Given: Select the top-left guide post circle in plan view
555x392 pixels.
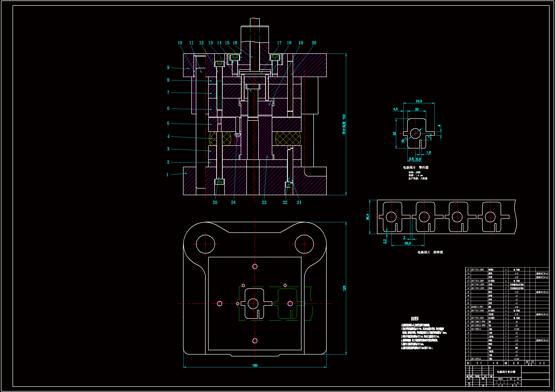Looking at the screenshot, I should point(206,244).
